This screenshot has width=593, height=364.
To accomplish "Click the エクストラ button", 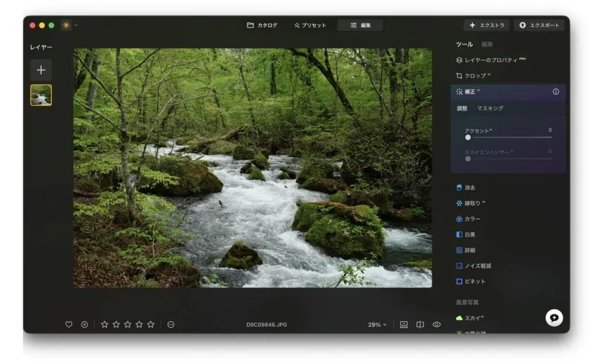I will coord(486,25).
